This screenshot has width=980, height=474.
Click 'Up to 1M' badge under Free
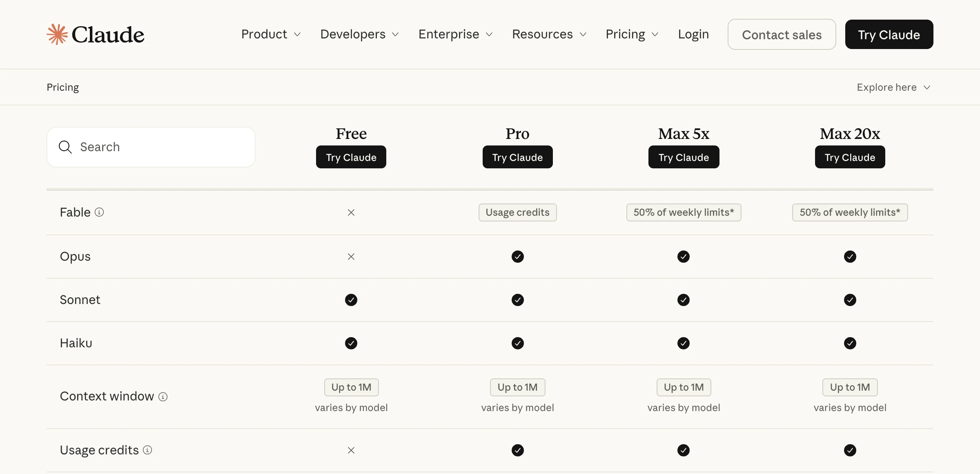351,387
